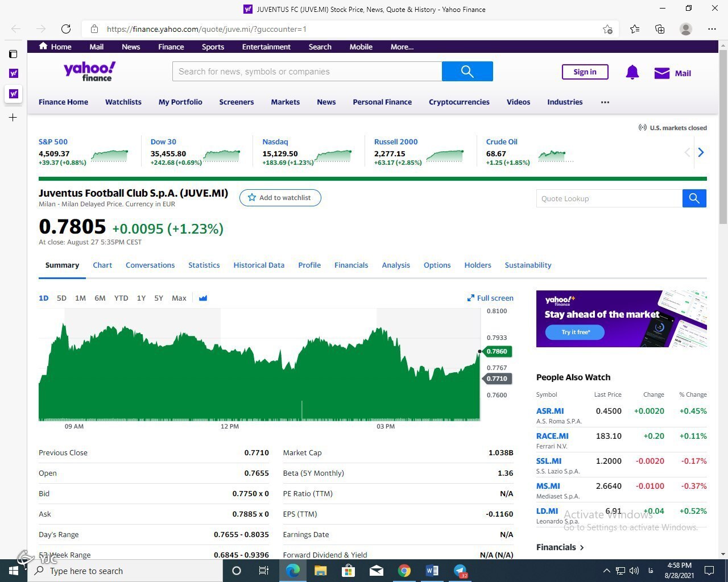Open the Personal Finance navigation menu

coord(382,102)
